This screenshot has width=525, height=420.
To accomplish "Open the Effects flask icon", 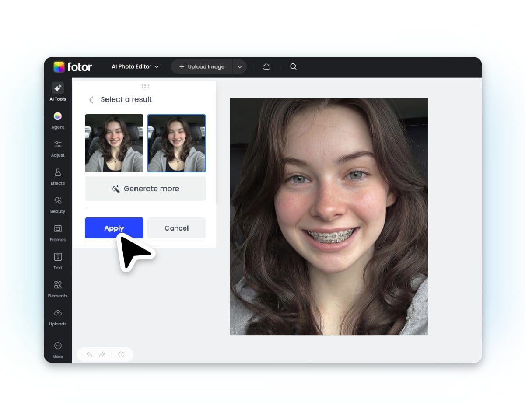I will click(57, 176).
